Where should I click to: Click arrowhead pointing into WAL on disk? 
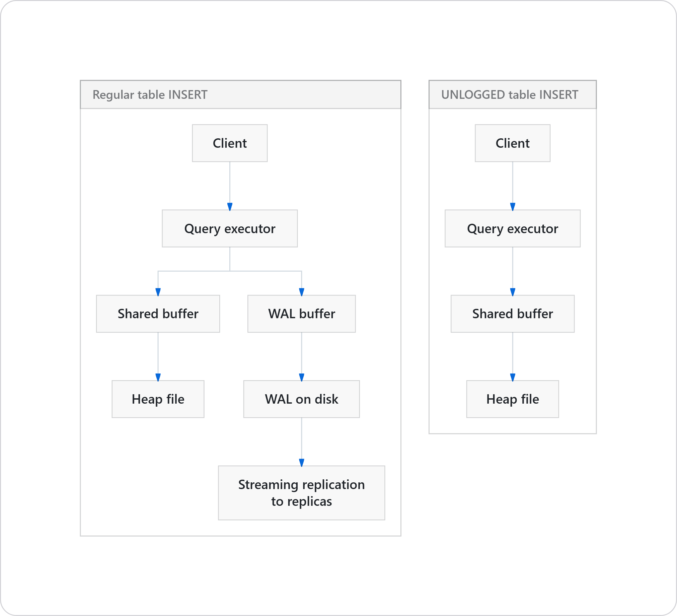click(x=302, y=377)
